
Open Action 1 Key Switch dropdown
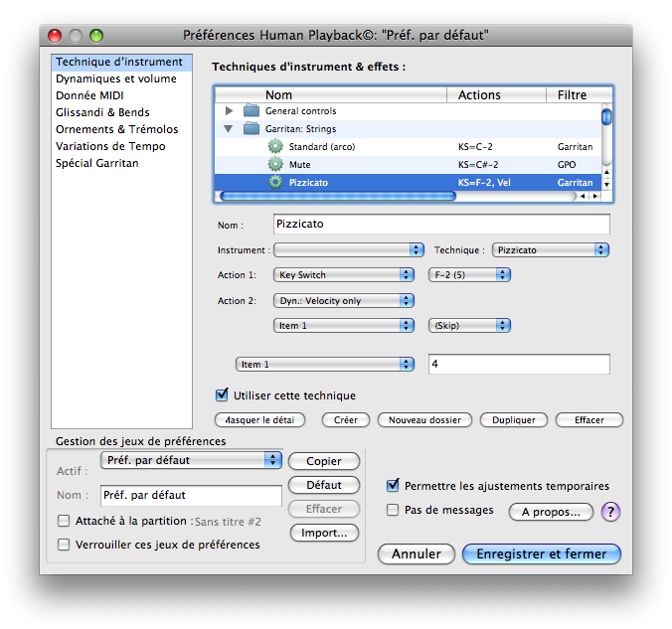click(344, 275)
